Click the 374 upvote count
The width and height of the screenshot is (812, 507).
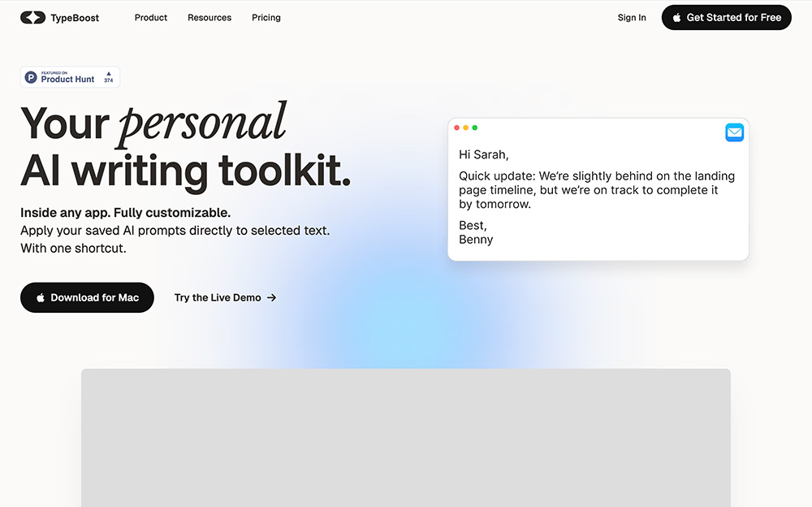(109, 81)
